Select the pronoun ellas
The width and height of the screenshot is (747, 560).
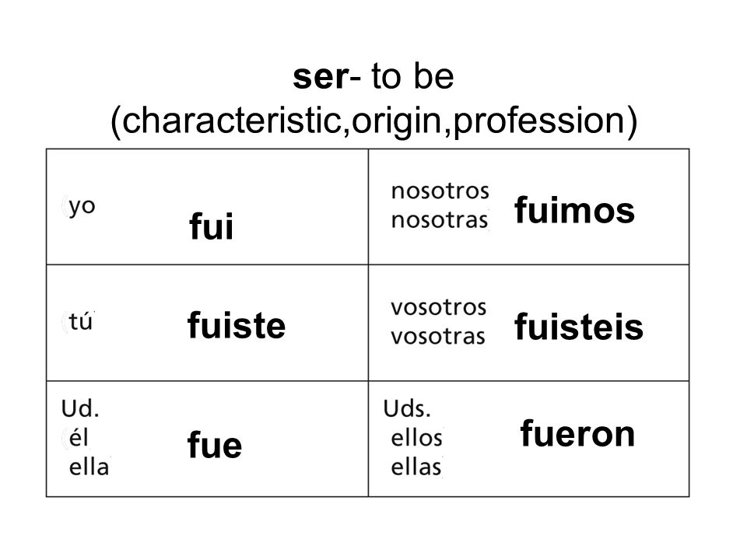(416, 467)
